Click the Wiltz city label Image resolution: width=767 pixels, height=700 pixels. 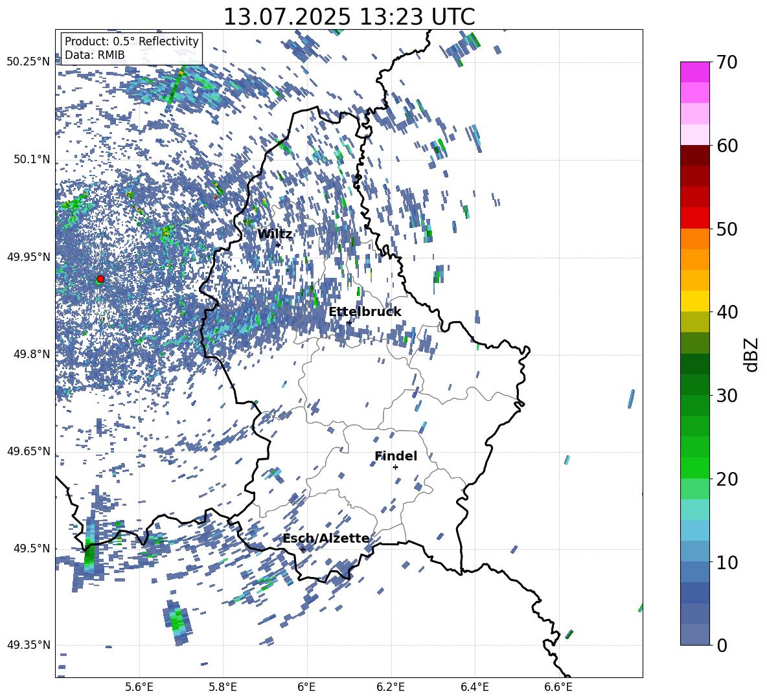(x=275, y=234)
